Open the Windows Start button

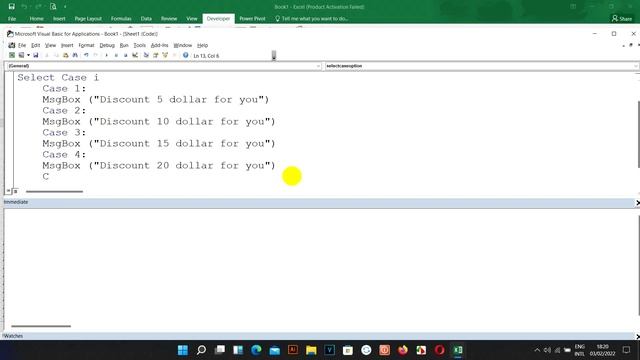183,350
